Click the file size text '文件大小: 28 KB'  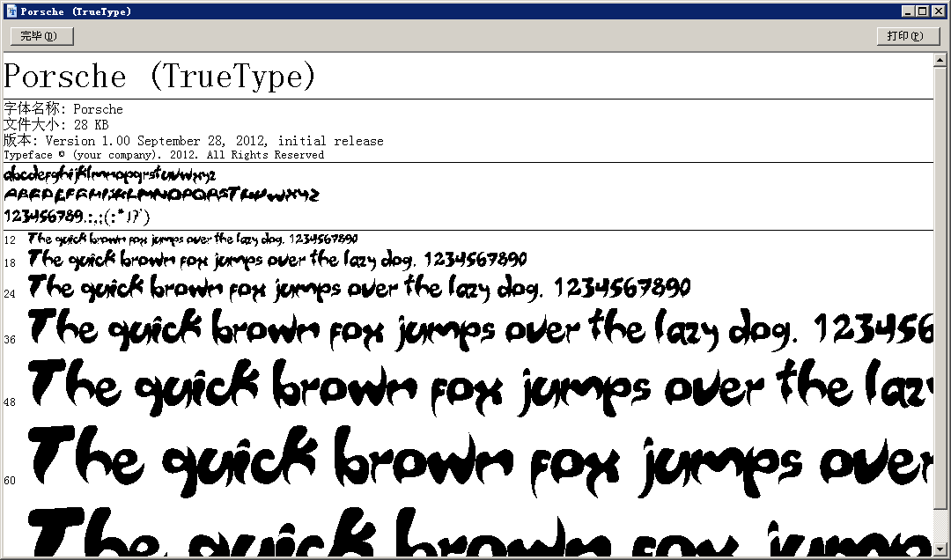tap(55, 125)
